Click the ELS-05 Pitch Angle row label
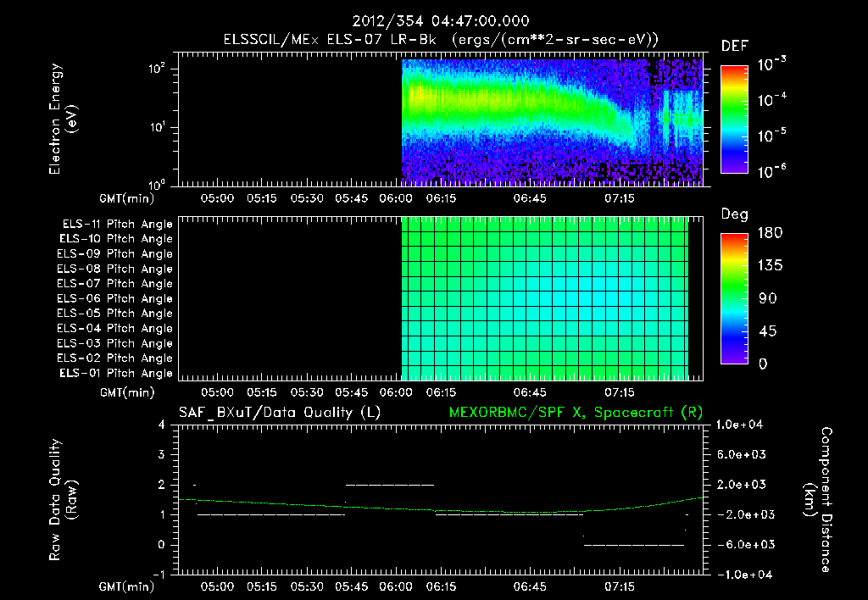This screenshot has height=600, width=868. 114,314
